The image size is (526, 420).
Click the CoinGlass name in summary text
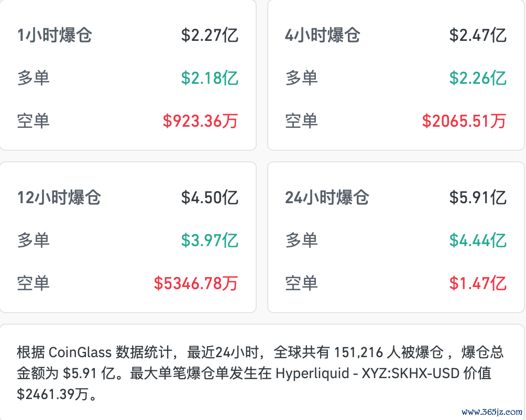point(80,352)
